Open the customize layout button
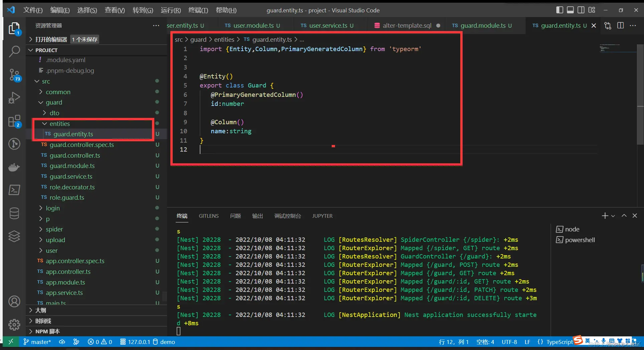Viewport: 644px width, 350px height. click(592, 10)
